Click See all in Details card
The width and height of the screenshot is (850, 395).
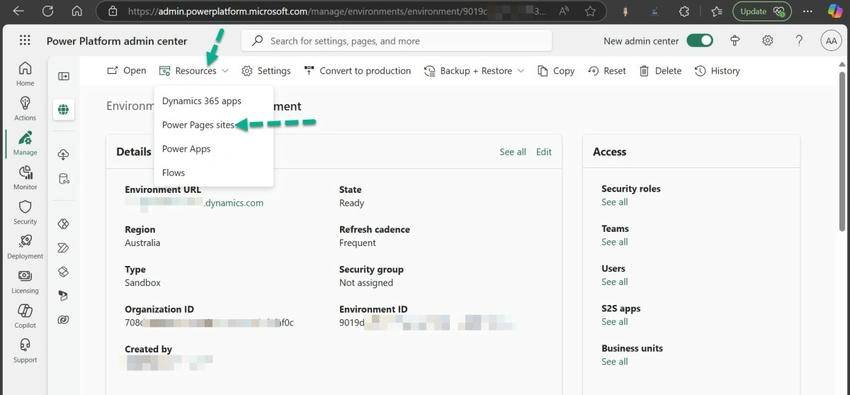point(513,152)
